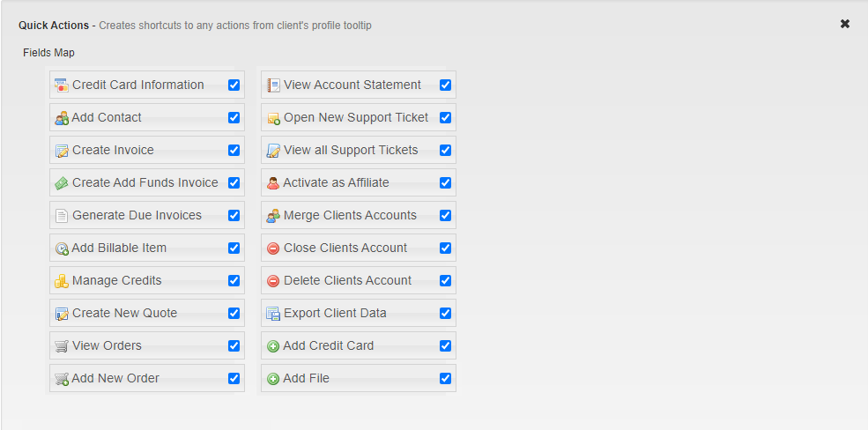Click the Create New Quote icon
This screenshot has height=430, width=868.
tap(62, 314)
